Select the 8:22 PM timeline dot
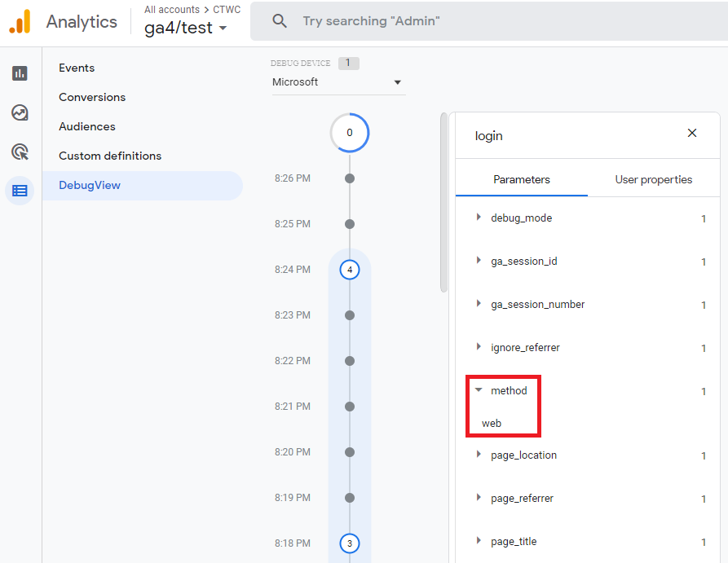The height and width of the screenshot is (563, 728). point(350,361)
